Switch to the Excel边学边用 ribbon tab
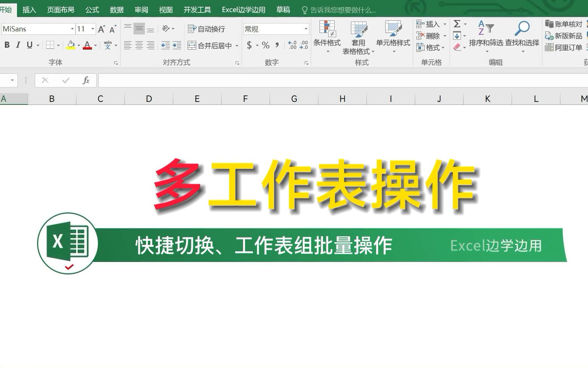588x368 pixels. click(x=244, y=10)
